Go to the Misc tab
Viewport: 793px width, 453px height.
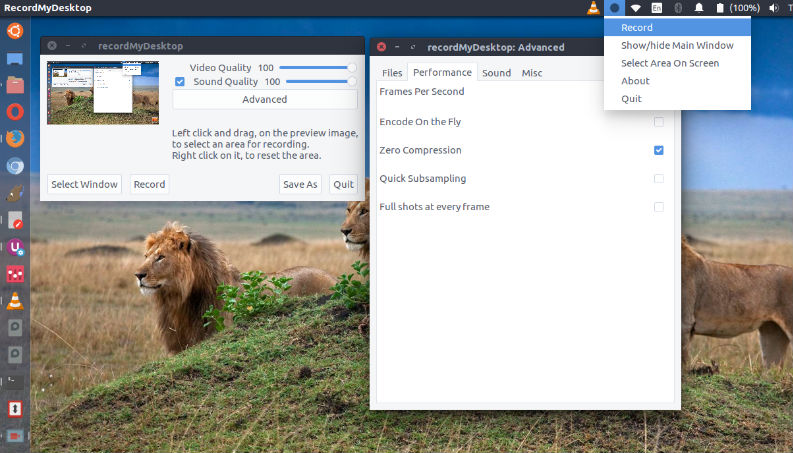[x=532, y=73]
